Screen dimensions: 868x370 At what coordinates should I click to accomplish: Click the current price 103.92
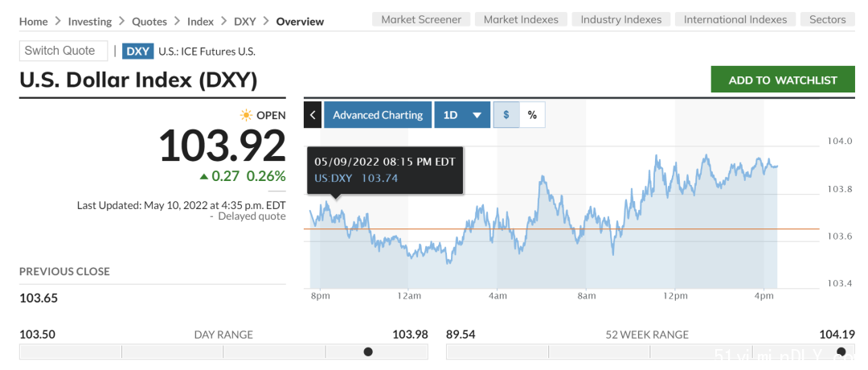pyautogui.click(x=223, y=145)
